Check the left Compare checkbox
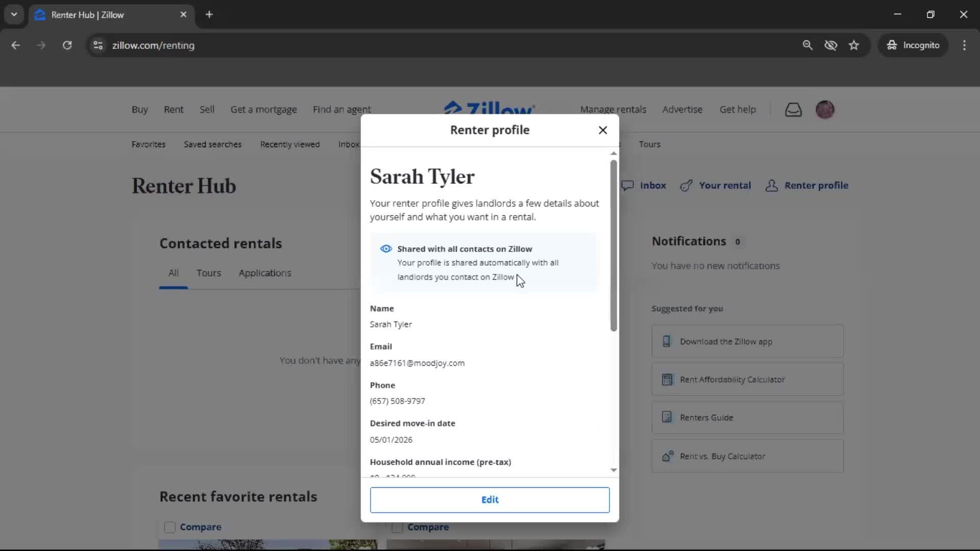The image size is (980, 551). 169,527
